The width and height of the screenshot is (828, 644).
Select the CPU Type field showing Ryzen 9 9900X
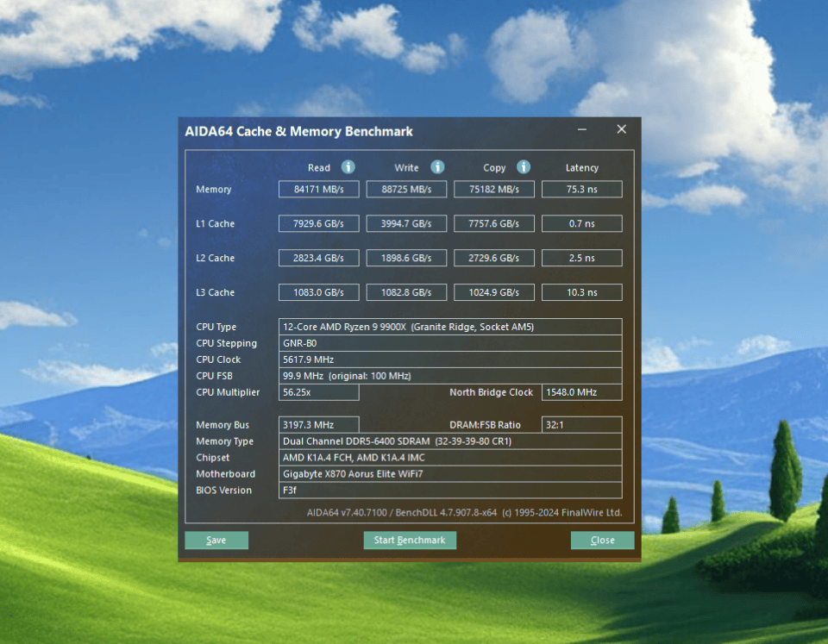point(448,327)
